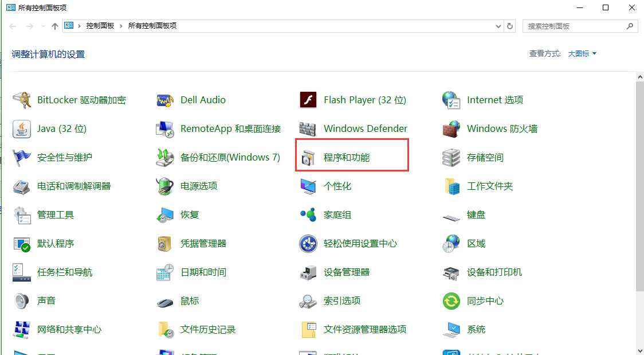This screenshot has height=355, width=644.
Task: Open the 凭据管理器 safe icon
Action: [164, 244]
